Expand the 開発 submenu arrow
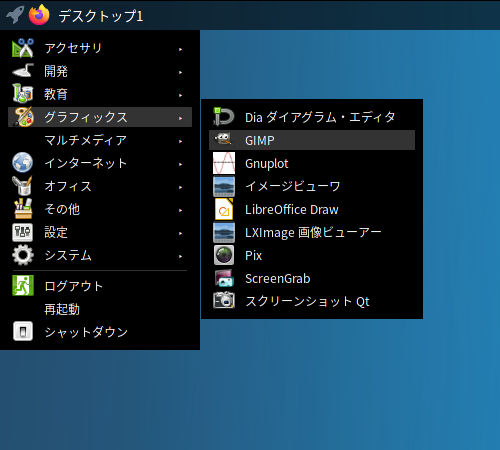 pyautogui.click(x=180, y=72)
